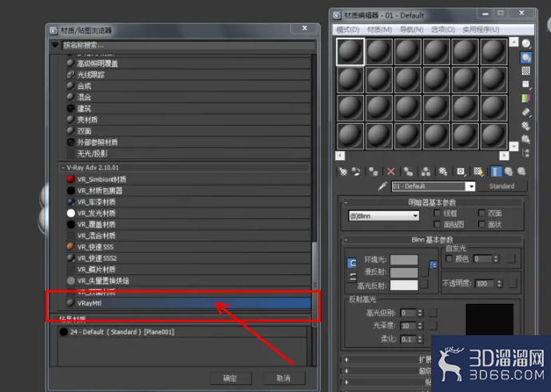Open the 模式(D) menu
Viewport: 551px width, 392px height.
pos(348,30)
